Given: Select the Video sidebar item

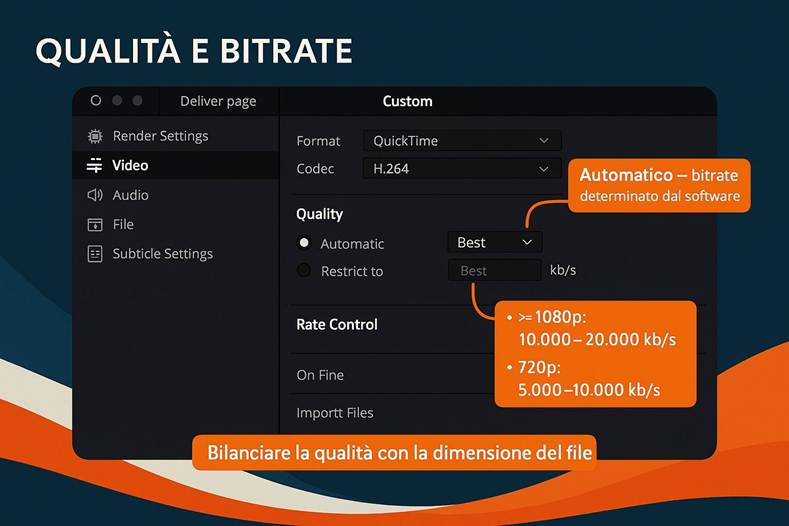Looking at the screenshot, I should click(176, 165).
